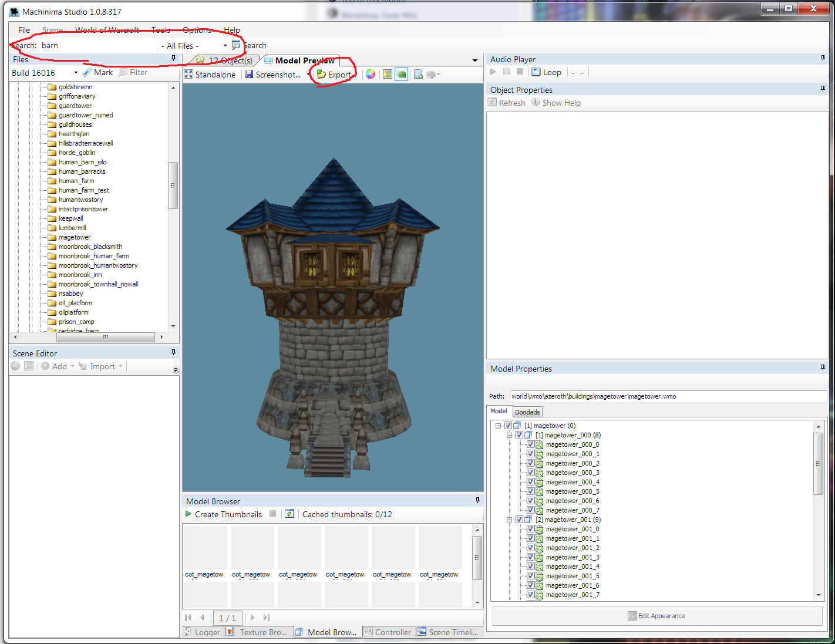Uncheck the [2] magetower_001 (9) group checkbox
The width and height of the screenshot is (835, 644).
519,520
